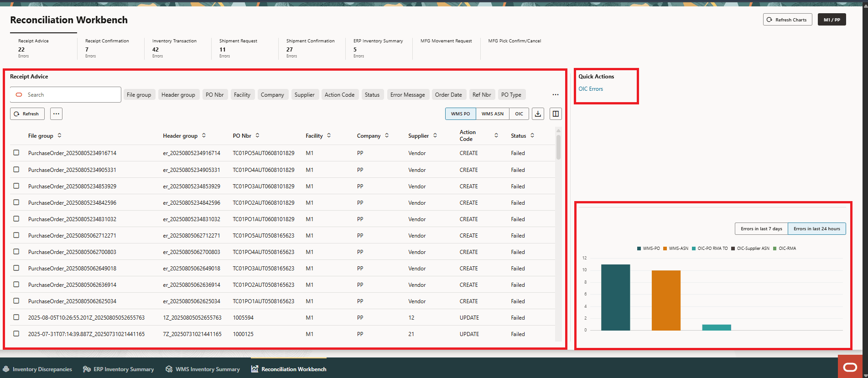Select checkbox for PurchaseOrder_20250805234916714 row
The image size is (868, 378).
click(x=16, y=153)
